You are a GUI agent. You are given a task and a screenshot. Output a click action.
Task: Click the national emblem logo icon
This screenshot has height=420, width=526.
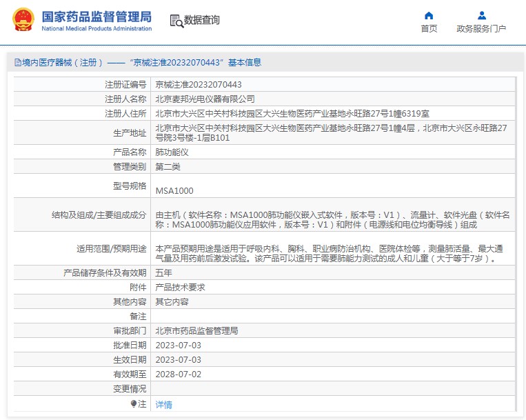[22, 20]
